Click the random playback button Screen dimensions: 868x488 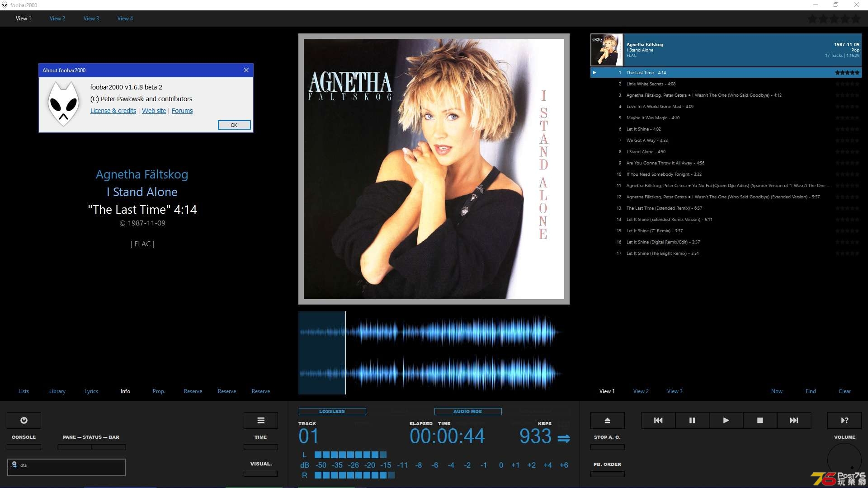pos(844,420)
